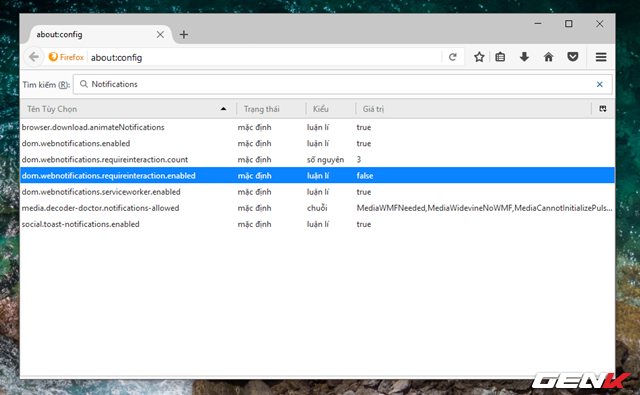
Task: Select dom.webnotifications.requireinteraction.count row
Action: tap(318, 160)
